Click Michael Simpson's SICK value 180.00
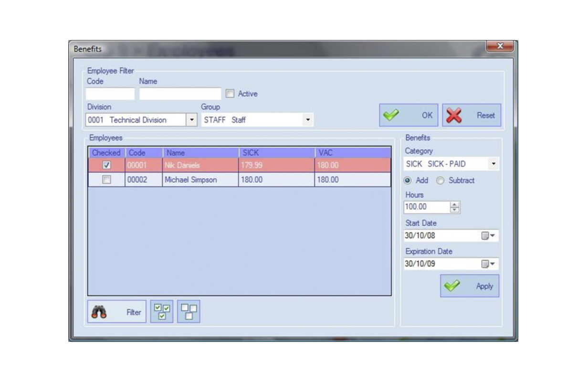 (x=276, y=180)
